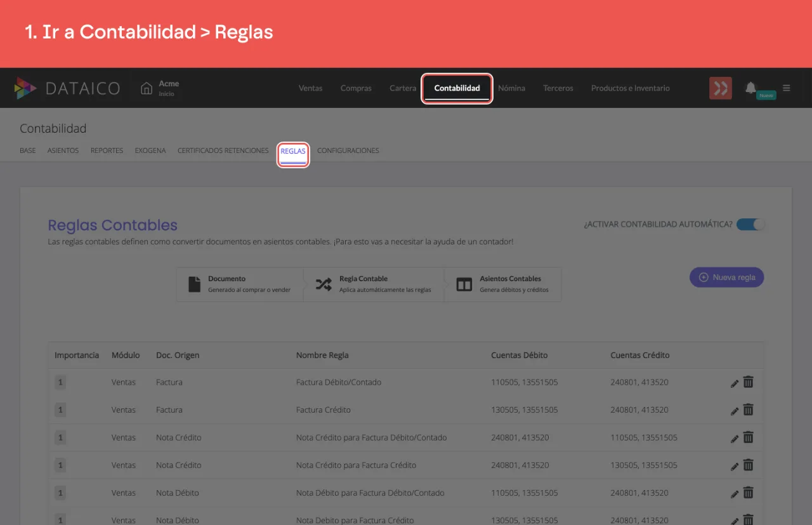Delete Nota Crédito para Factura Débito/Contado rule
Image resolution: width=812 pixels, height=525 pixels.
(x=749, y=437)
